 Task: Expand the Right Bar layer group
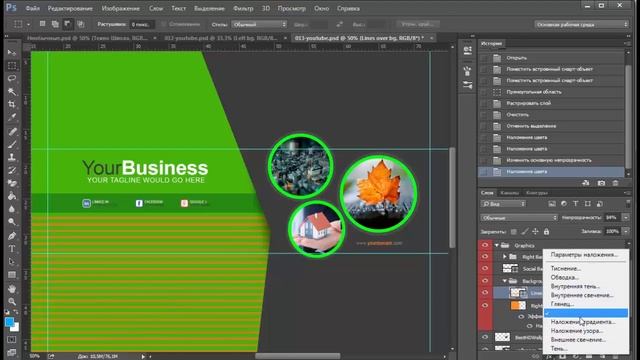point(505,257)
